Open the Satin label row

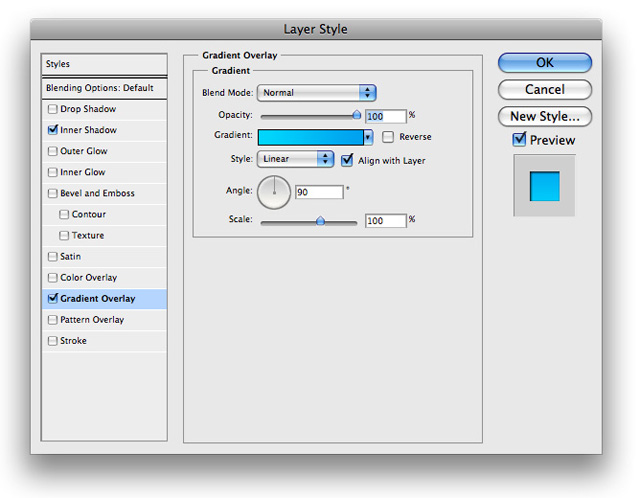coord(71,256)
